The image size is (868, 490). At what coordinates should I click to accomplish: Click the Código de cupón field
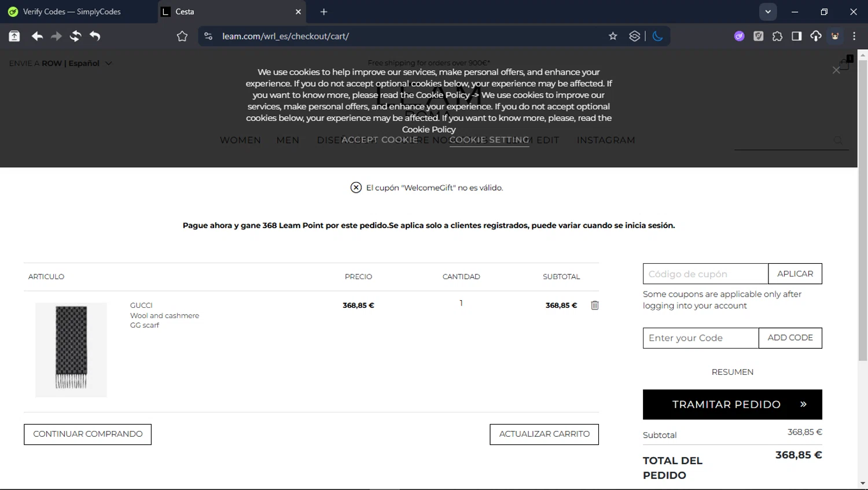705,274
